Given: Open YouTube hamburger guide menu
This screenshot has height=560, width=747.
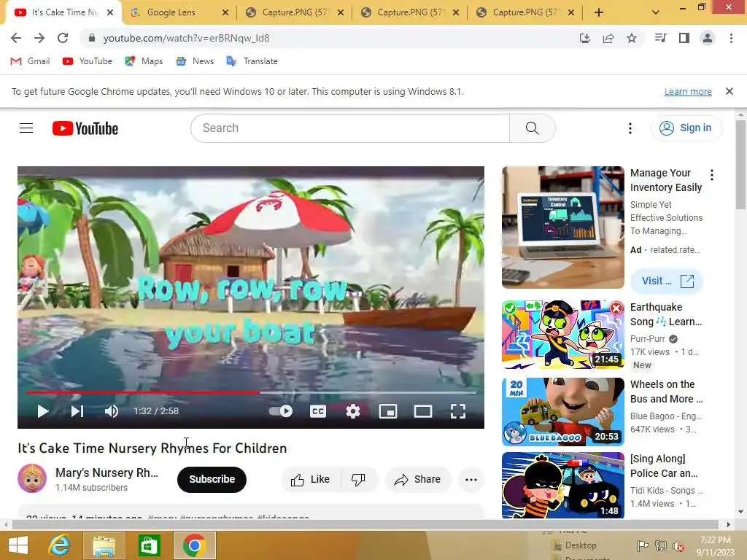Looking at the screenshot, I should tap(26, 128).
